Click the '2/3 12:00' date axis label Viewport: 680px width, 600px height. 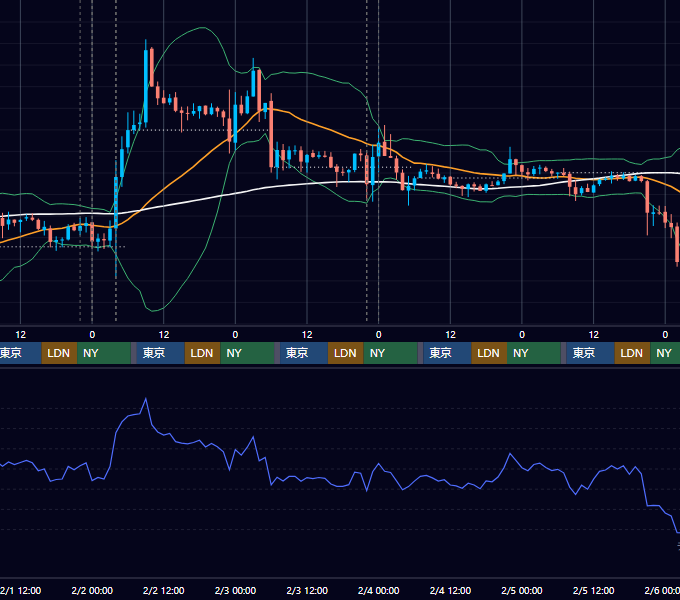307,590
